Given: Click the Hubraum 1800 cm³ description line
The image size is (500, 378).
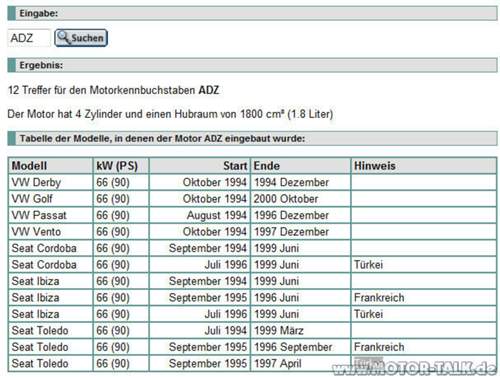Looking at the screenshot, I should 170,114.
